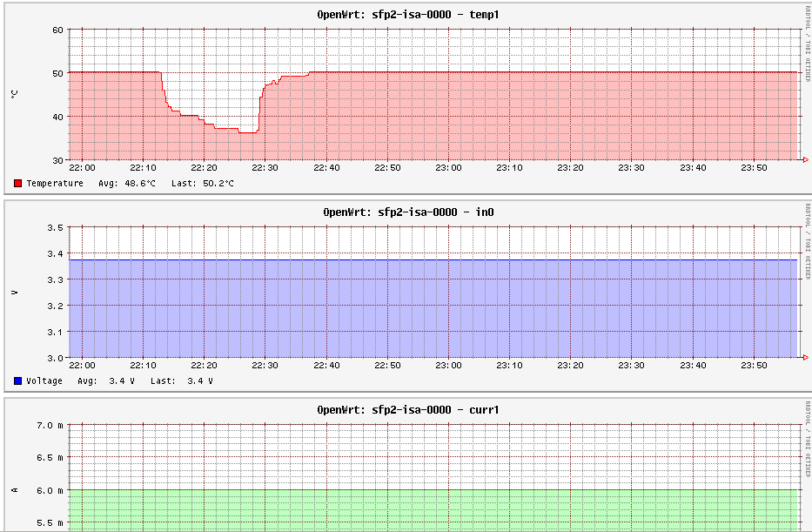Screen dimensions: 812x532
Task: Click the °C unit label on temp1 graph
Action: pyautogui.click(x=15, y=94)
